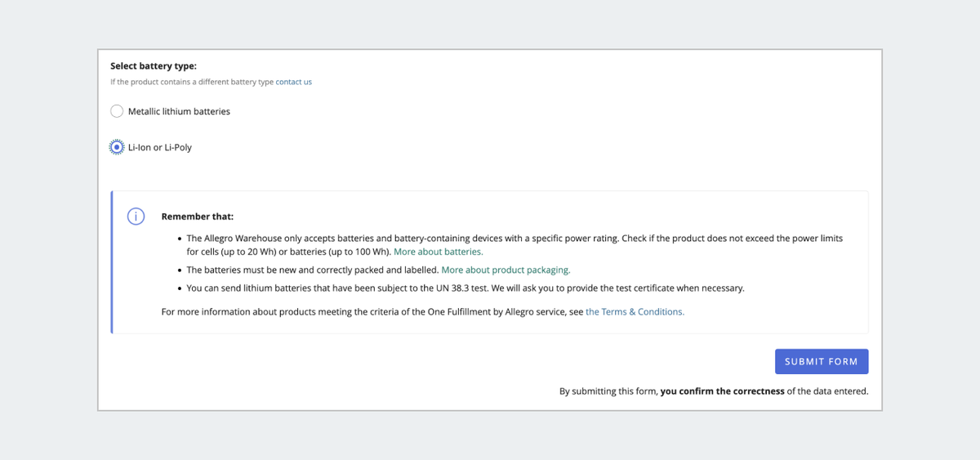The width and height of the screenshot is (980, 460).
Task: Click the UN 38.3 test bullet text
Action: [465, 288]
